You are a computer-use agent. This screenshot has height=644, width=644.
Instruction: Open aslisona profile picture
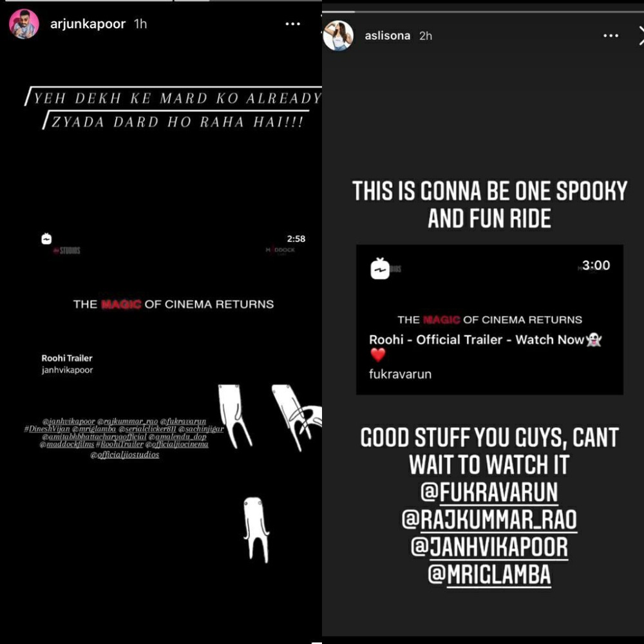339,35
